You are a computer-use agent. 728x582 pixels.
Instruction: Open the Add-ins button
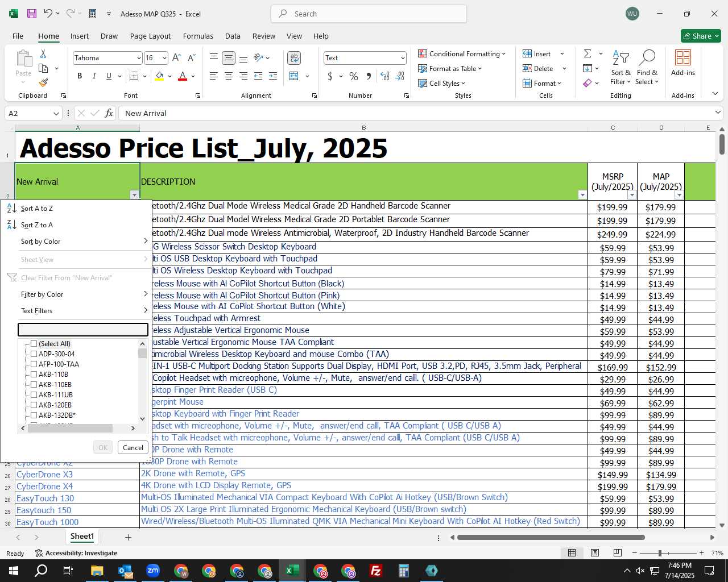pyautogui.click(x=683, y=63)
